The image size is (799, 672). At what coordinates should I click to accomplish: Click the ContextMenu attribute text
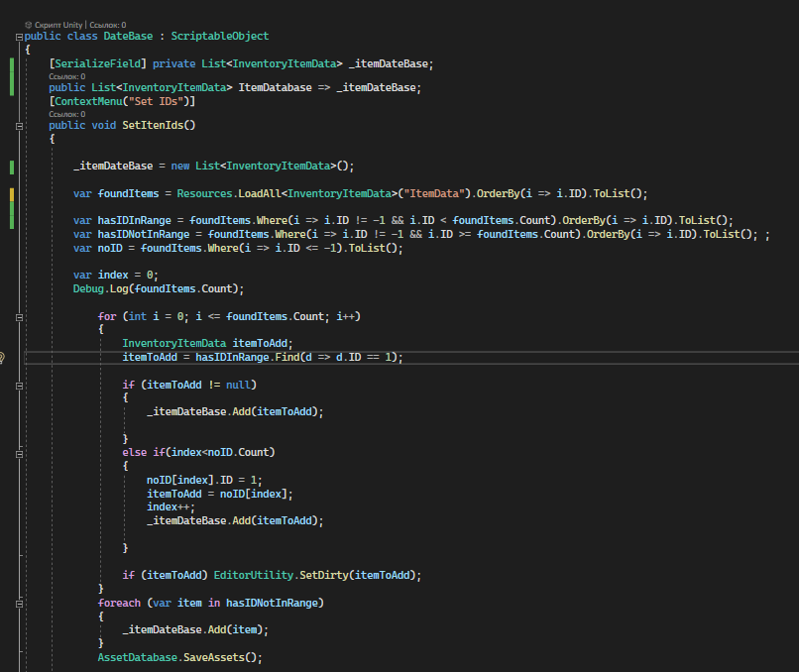click(88, 101)
